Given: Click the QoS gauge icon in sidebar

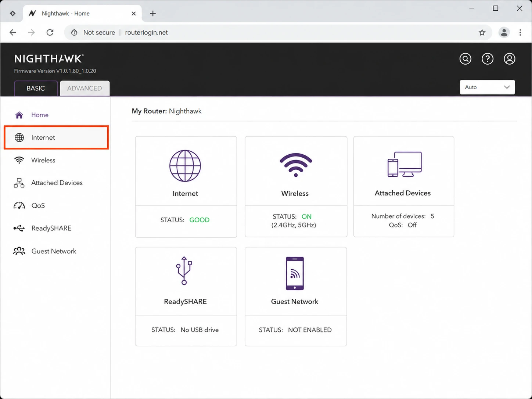Looking at the screenshot, I should pos(19,205).
